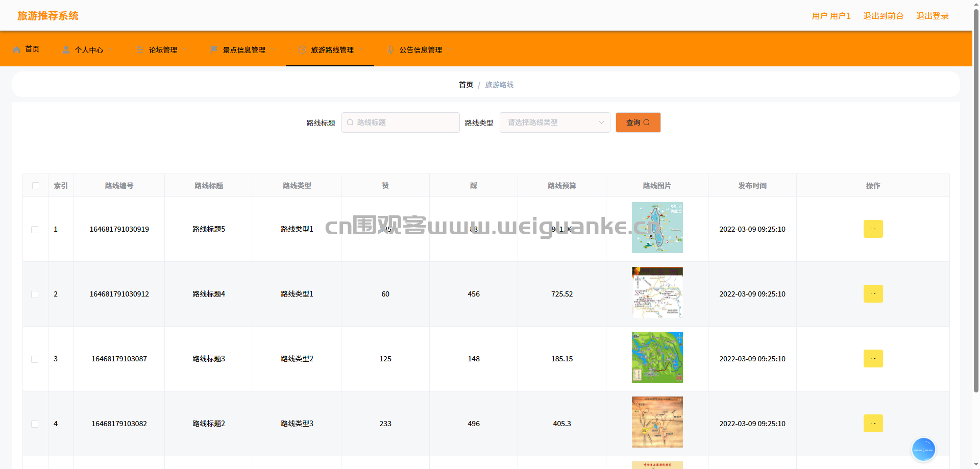Click the search icon inside the 查询 button
This screenshot has width=980, height=469.
(x=647, y=122)
